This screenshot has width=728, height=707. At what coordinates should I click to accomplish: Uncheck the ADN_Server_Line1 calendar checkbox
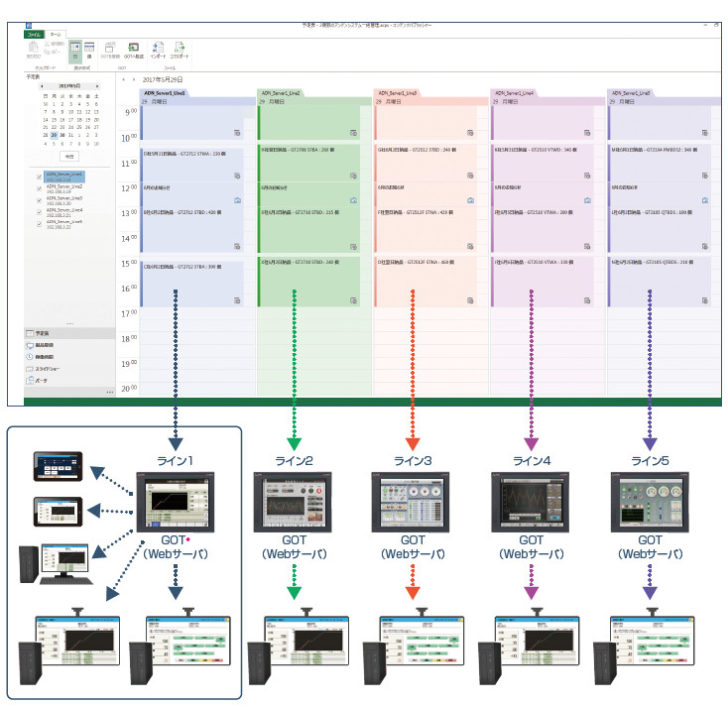pyautogui.click(x=39, y=176)
